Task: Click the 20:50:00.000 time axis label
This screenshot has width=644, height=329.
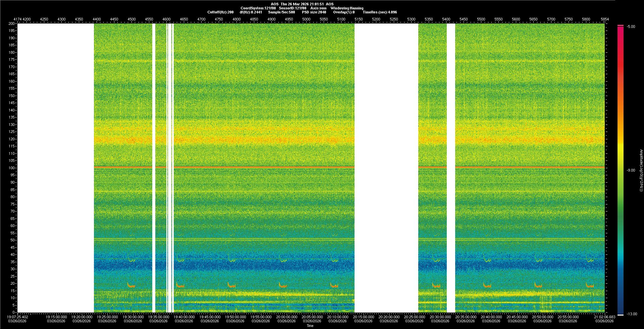Action: 543,317
